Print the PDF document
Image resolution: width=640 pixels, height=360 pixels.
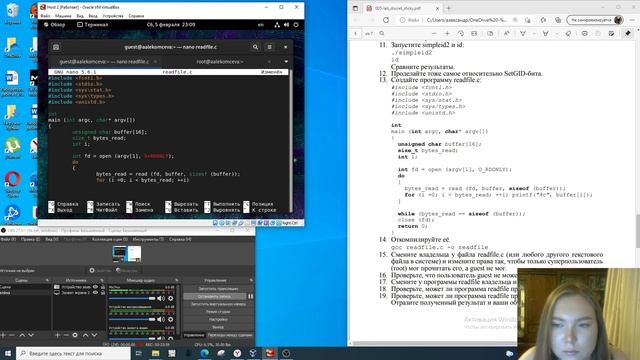(x=584, y=33)
